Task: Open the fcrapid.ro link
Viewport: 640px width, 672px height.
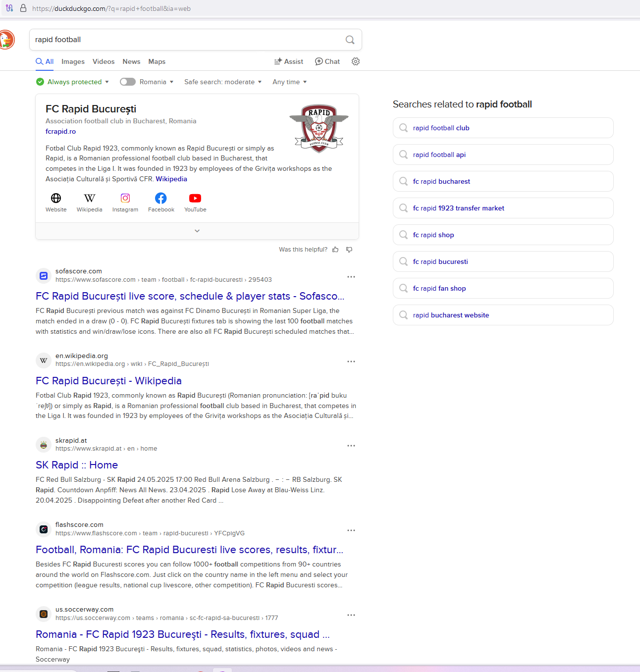Action: pyautogui.click(x=61, y=131)
